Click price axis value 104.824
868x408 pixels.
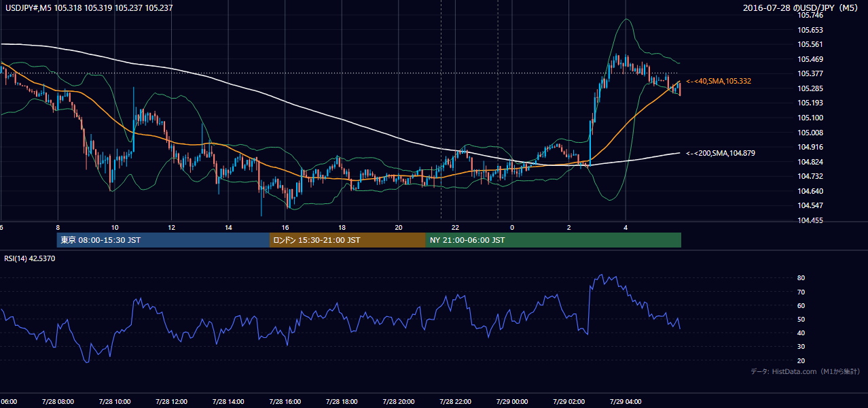pos(811,162)
